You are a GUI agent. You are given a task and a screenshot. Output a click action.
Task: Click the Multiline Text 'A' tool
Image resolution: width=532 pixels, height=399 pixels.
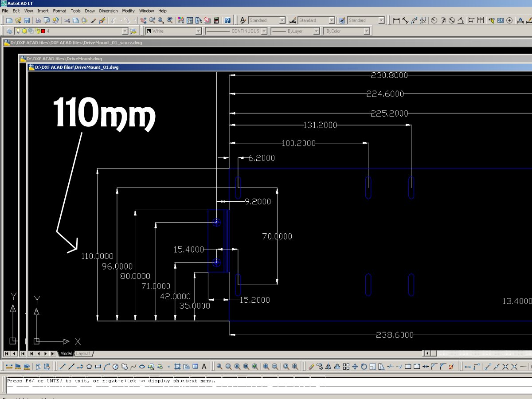[204, 367]
